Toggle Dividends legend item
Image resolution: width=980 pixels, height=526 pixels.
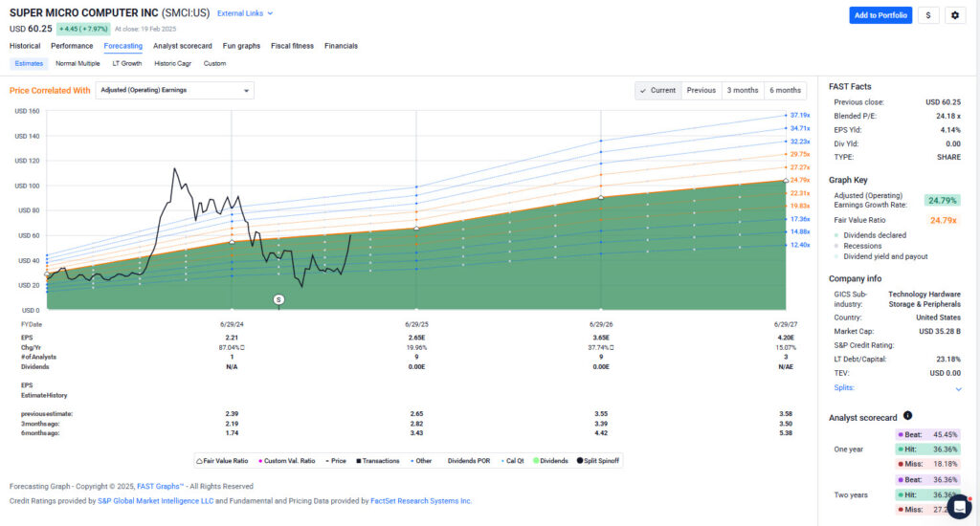click(550, 461)
